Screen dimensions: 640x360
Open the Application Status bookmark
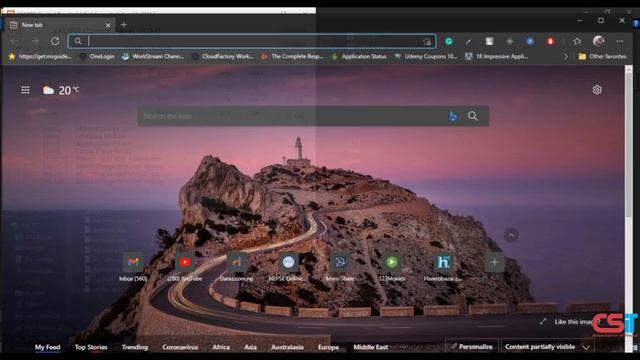359,56
